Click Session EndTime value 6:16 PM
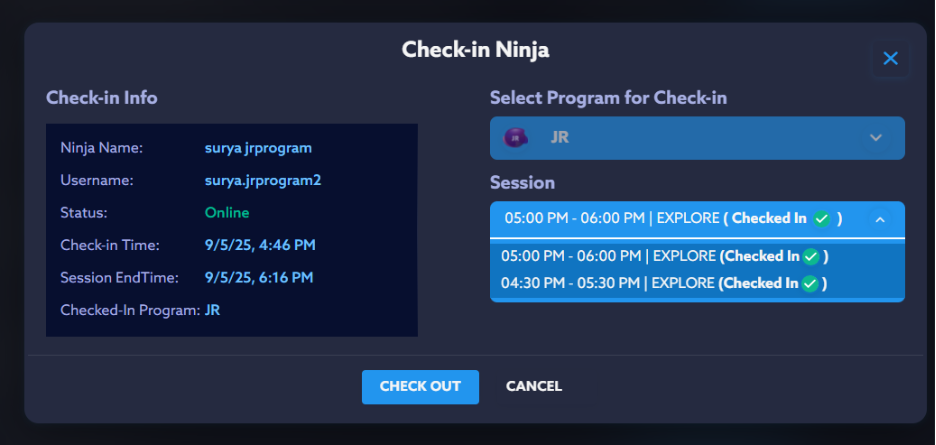Image resolution: width=936 pixels, height=445 pixels. [258, 277]
